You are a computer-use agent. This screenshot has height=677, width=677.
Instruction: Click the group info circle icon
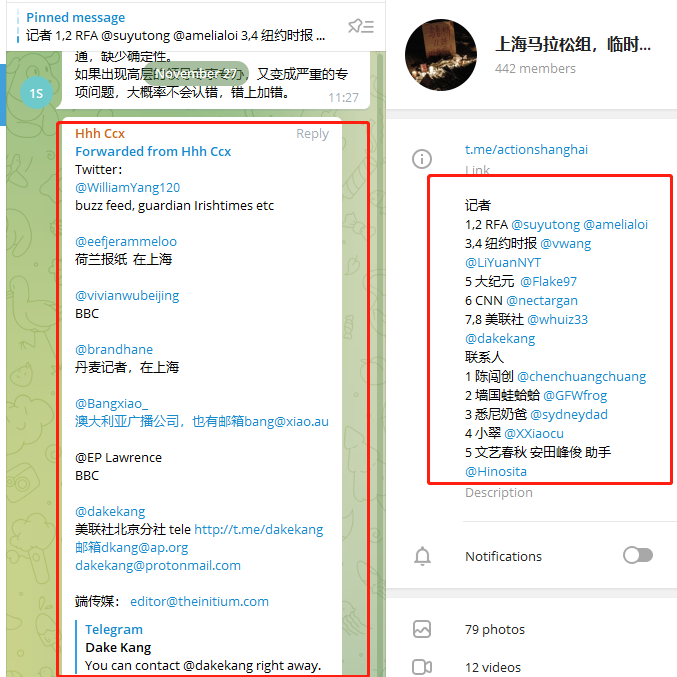pyautogui.click(x=421, y=159)
